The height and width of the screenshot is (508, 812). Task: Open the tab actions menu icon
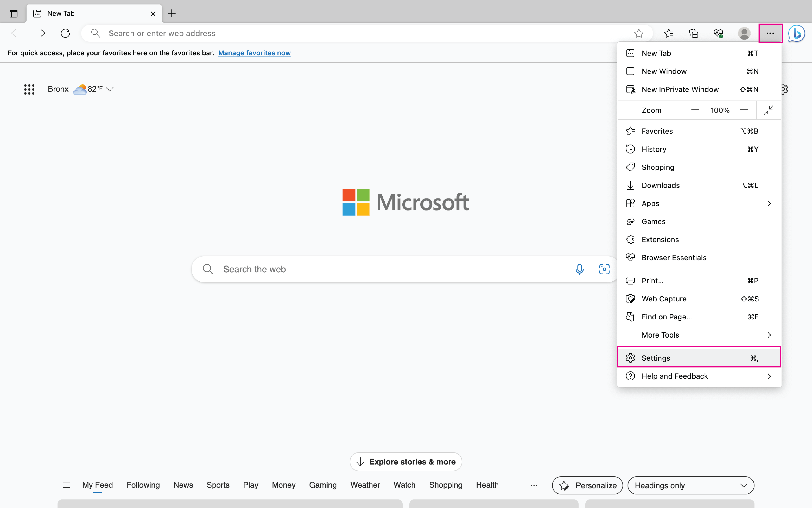pos(13,13)
